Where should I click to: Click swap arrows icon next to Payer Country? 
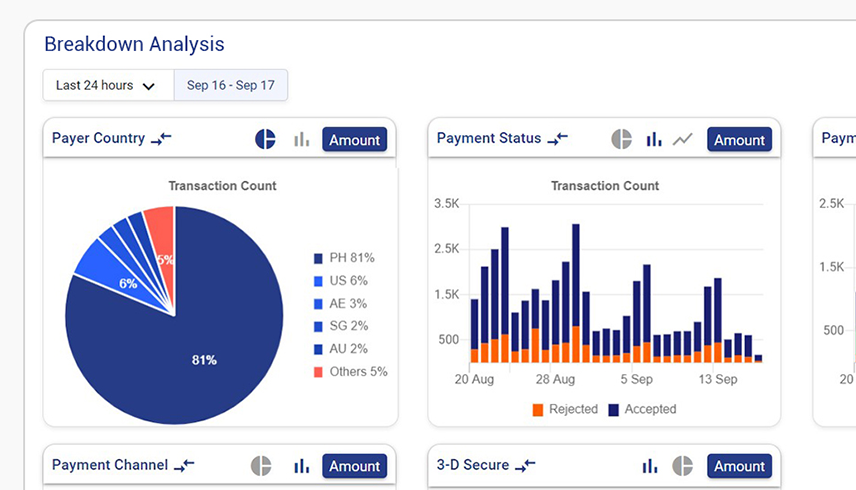tap(161, 139)
